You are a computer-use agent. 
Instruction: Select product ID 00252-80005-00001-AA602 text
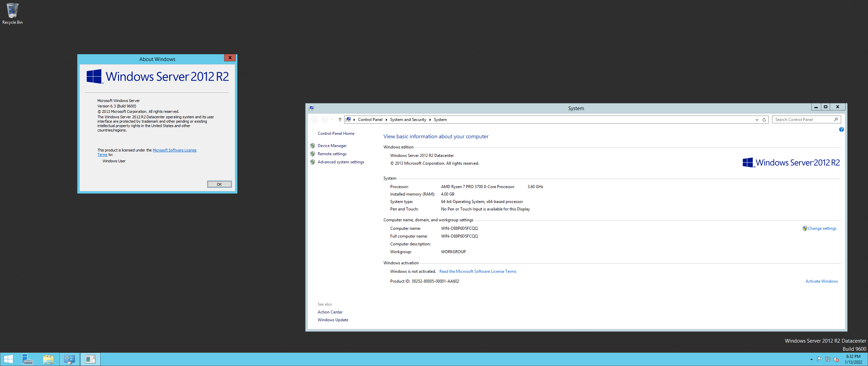(435, 281)
